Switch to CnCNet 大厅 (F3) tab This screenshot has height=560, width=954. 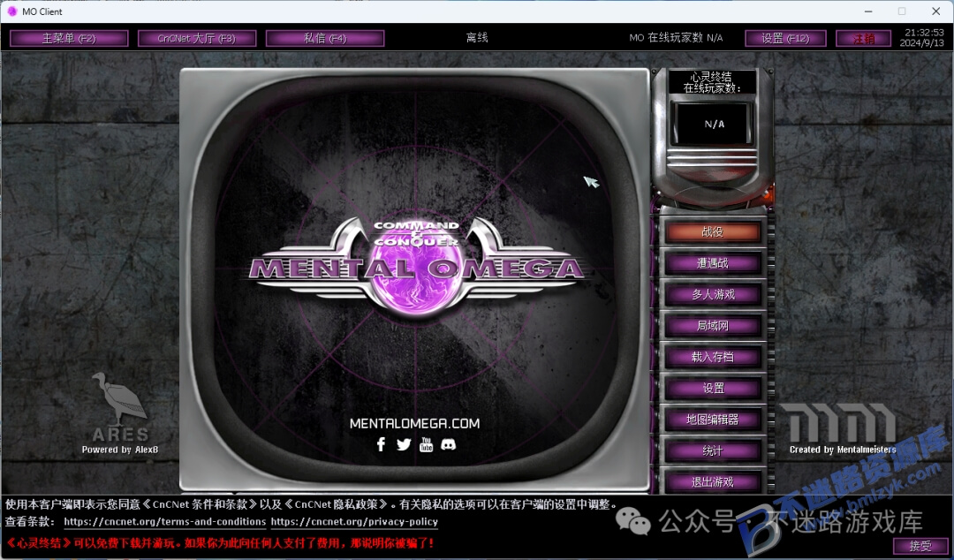pos(196,38)
